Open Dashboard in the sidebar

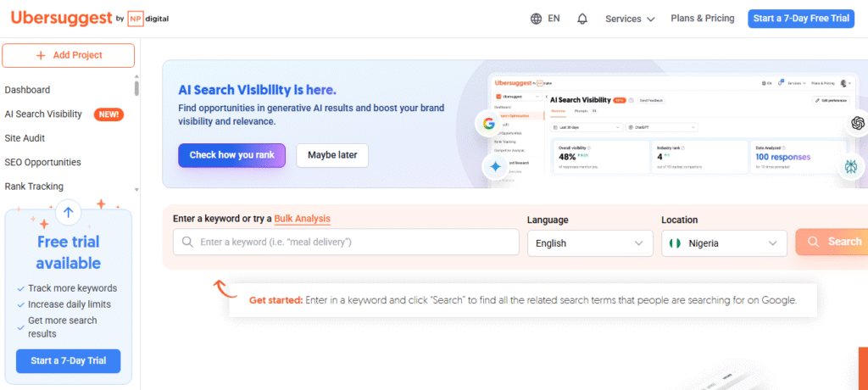click(27, 90)
